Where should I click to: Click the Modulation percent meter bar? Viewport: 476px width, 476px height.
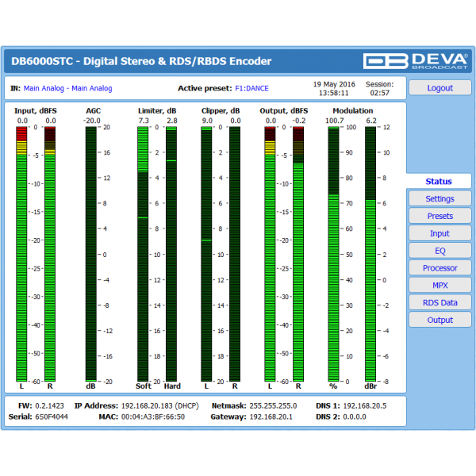(x=334, y=254)
